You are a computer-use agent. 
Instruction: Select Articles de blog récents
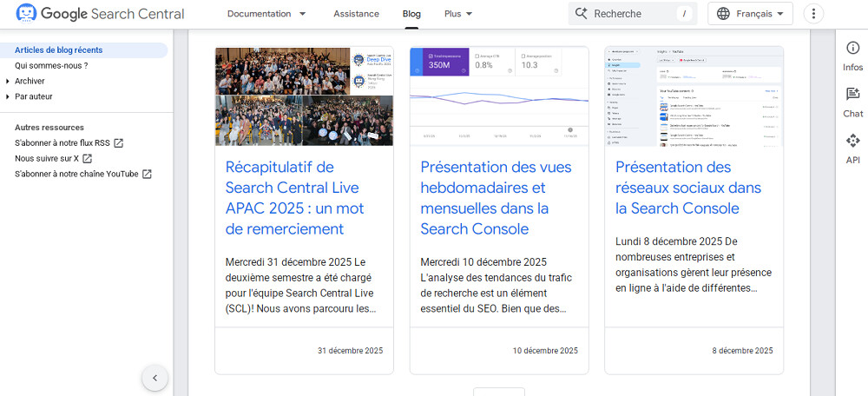click(59, 49)
